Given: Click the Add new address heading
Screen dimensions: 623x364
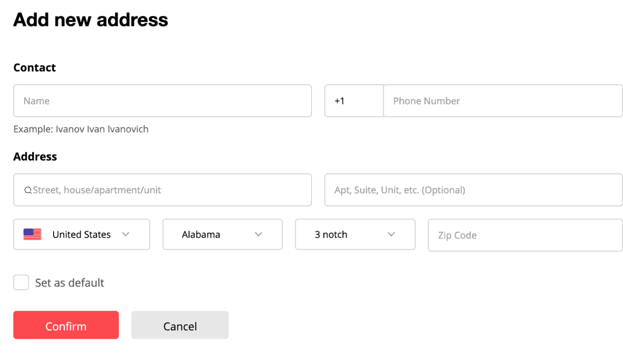Looking at the screenshot, I should click(90, 19).
